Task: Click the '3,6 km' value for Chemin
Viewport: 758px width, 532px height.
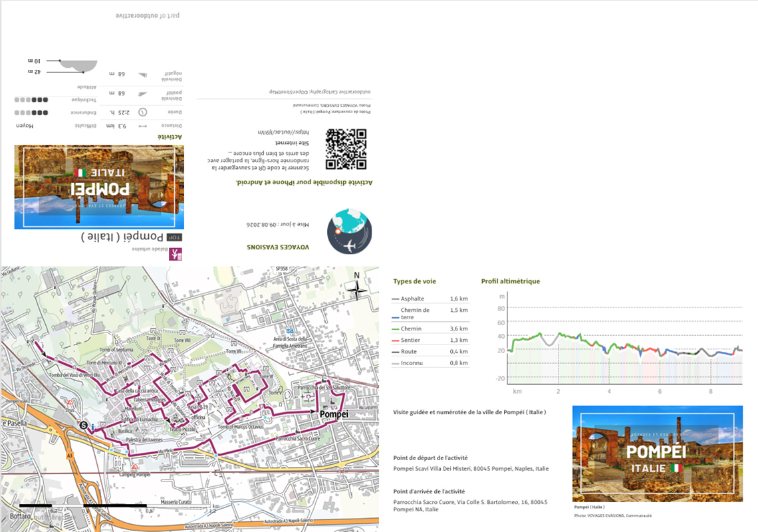Action: [x=459, y=329]
